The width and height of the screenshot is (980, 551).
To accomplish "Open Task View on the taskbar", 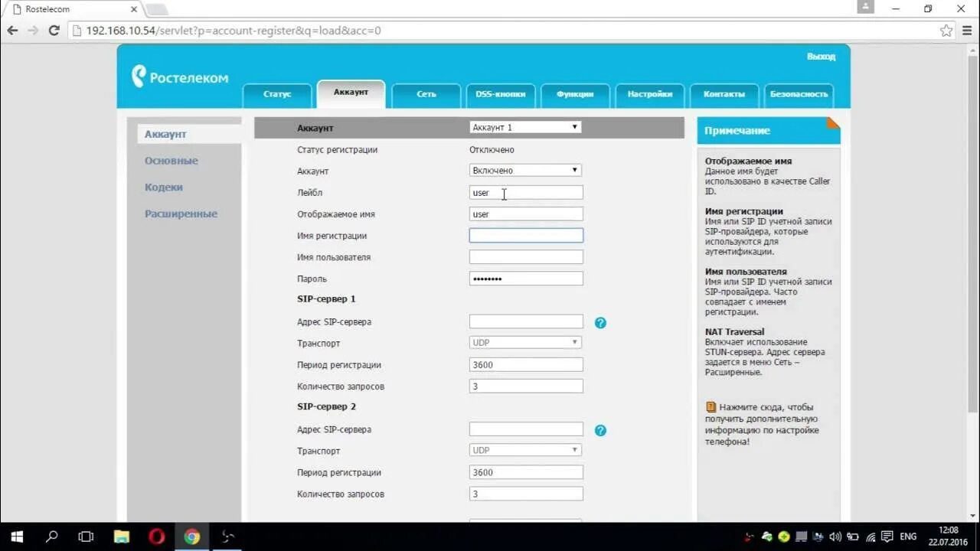I will (86, 536).
